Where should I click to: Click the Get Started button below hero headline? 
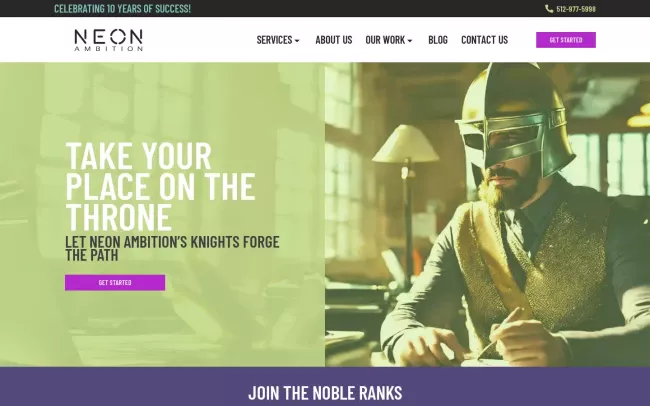pyautogui.click(x=115, y=282)
